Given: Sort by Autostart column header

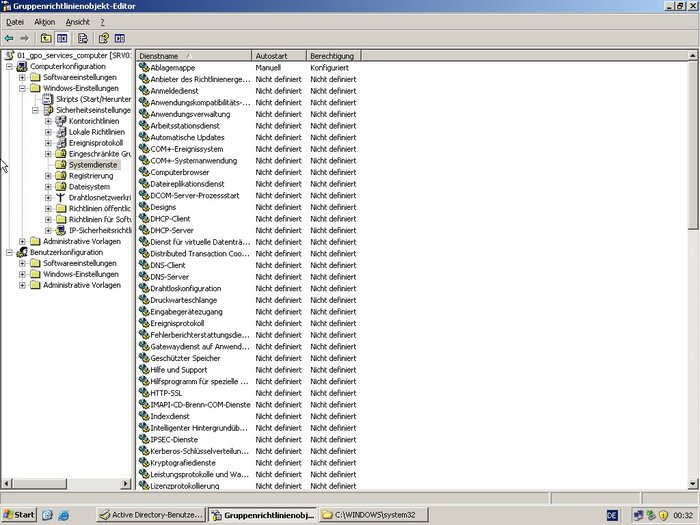Looking at the screenshot, I should point(279,56).
